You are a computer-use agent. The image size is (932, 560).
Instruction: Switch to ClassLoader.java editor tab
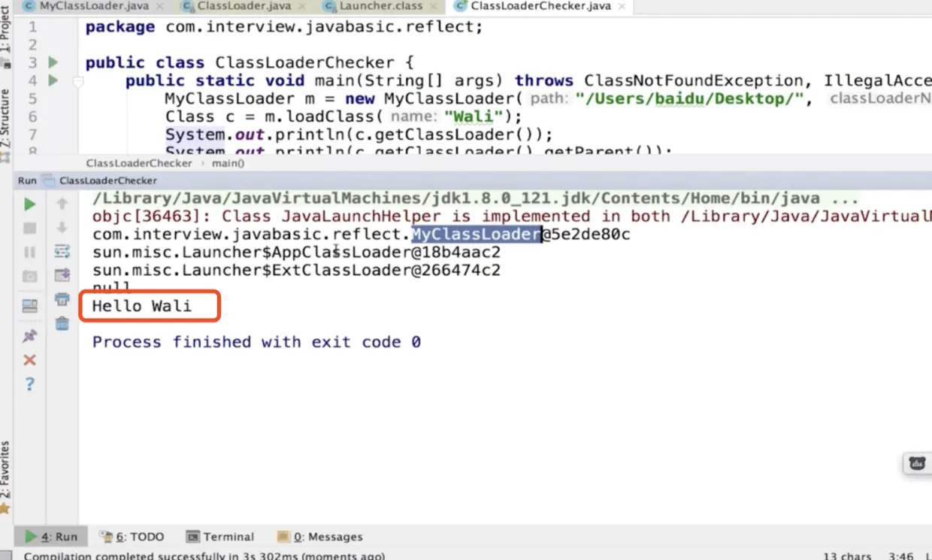(x=244, y=6)
